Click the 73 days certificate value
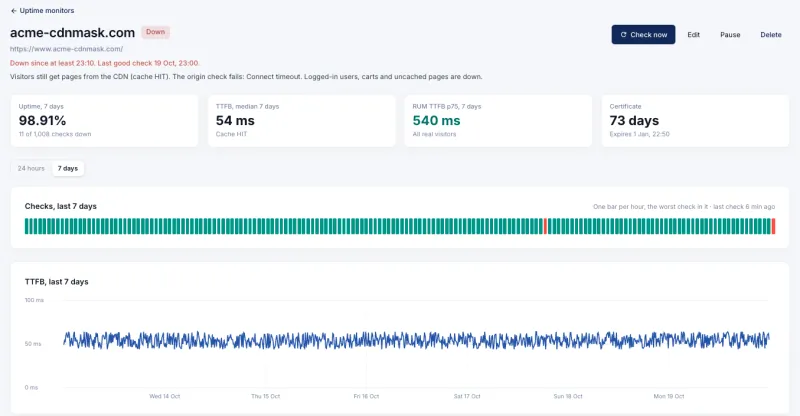Viewport: 800px width, 416px height. click(x=634, y=120)
